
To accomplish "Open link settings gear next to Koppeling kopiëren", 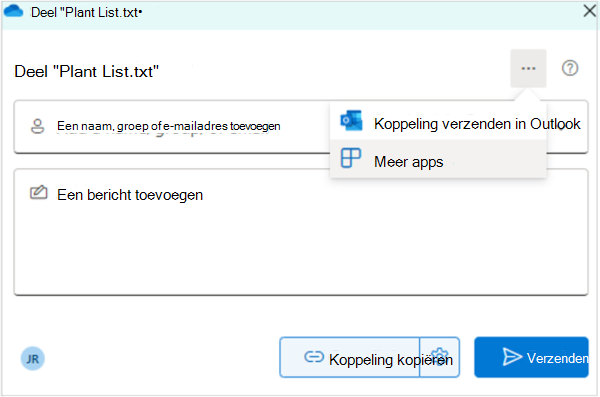I will [440, 357].
